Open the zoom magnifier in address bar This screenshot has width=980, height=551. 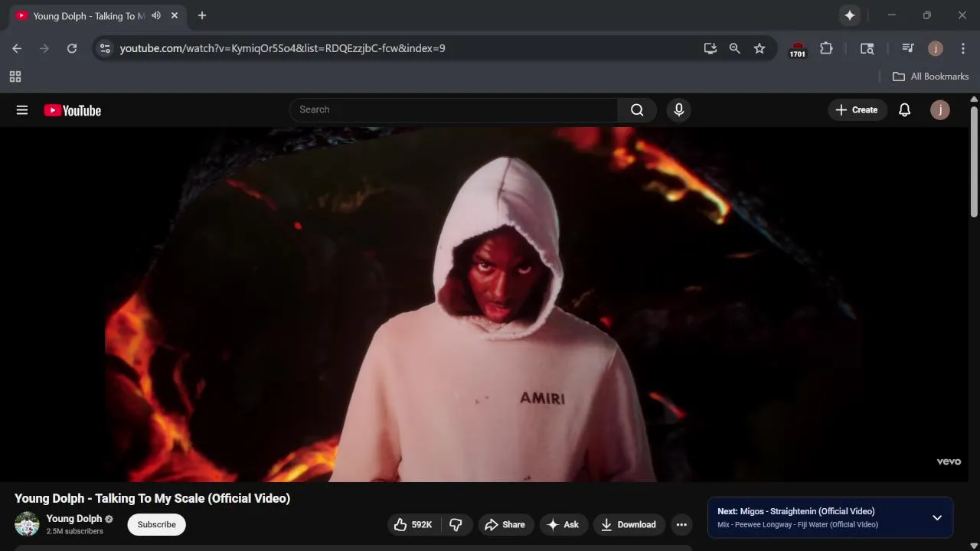pos(735,48)
